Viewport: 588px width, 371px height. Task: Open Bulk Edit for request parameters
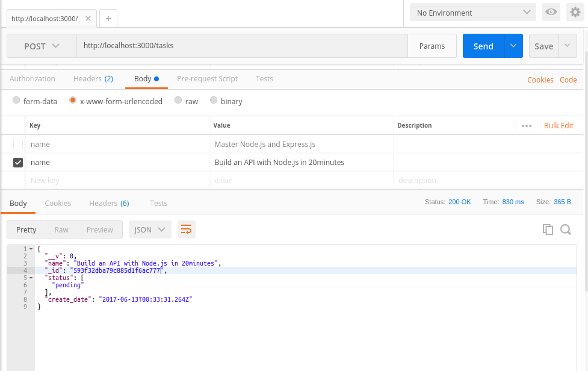[x=558, y=125]
